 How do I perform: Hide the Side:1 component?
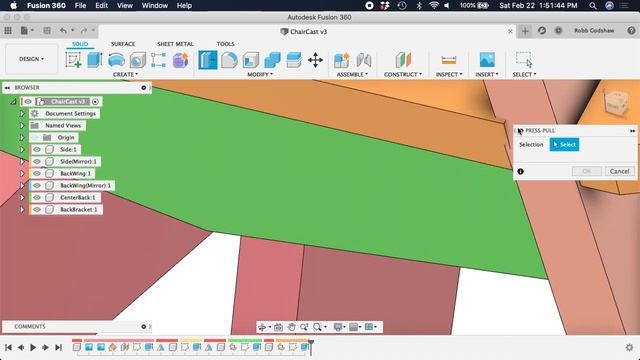[x=37, y=150]
